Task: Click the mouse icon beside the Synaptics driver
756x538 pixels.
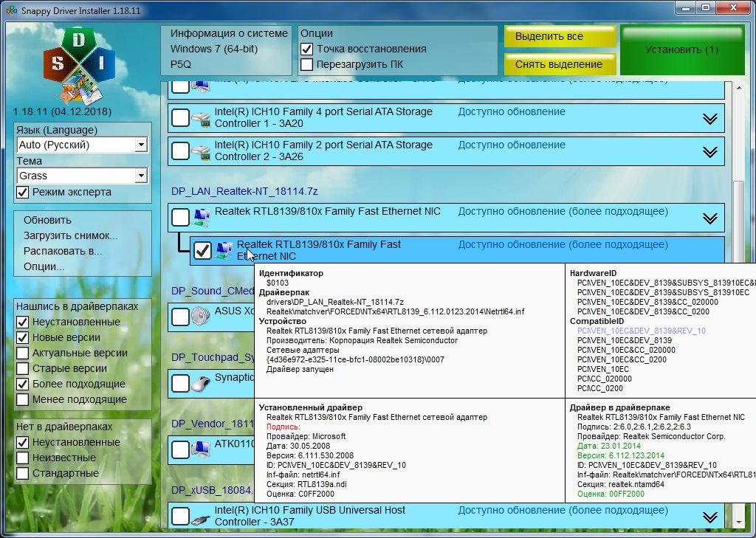Action: tap(201, 383)
